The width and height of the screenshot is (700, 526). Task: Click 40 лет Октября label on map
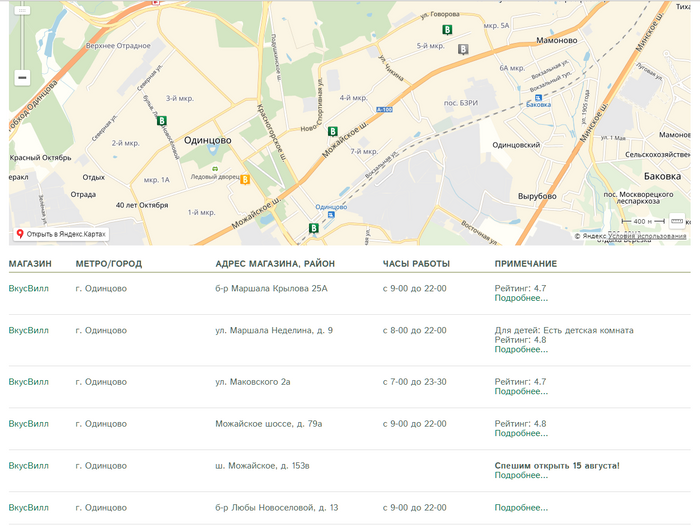coord(142,205)
